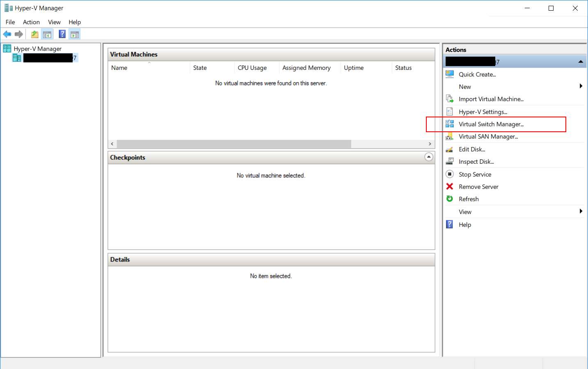This screenshot has height=369, width=588.
Task: Click the Up one level folder icon
Action: 35,34
